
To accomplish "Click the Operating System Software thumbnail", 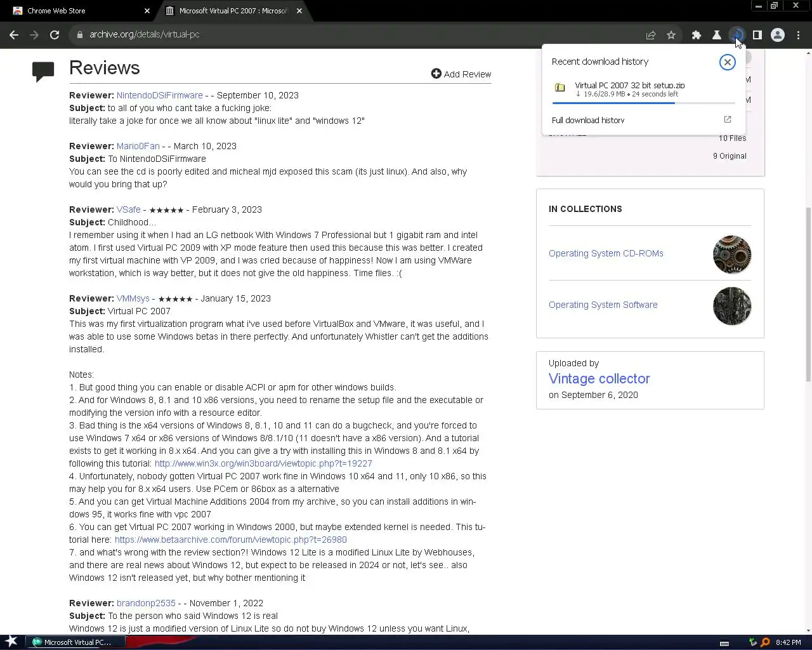I will point(732,306).
